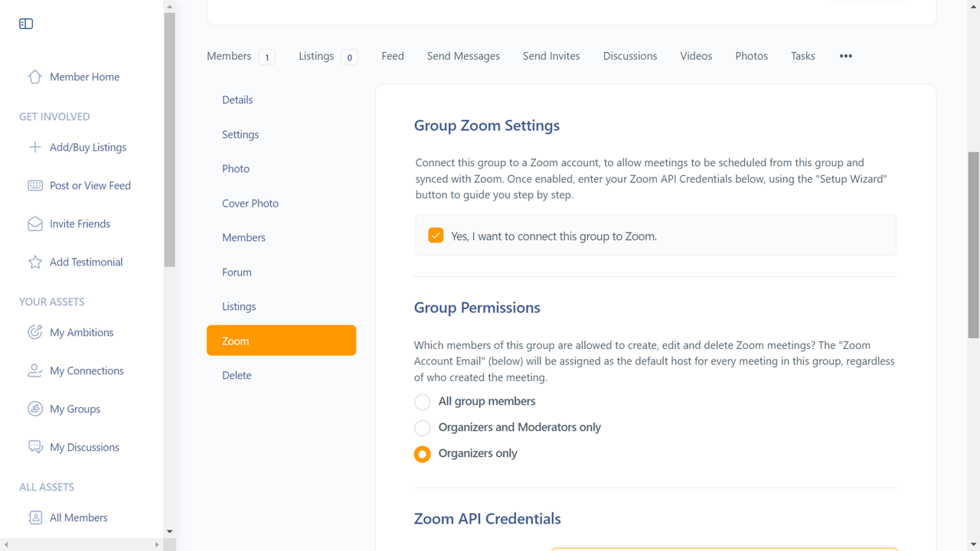Viewport: 980px width, 551px height.
Task: Click the Listings count badge '0'
Action: (x=349, y=57)
